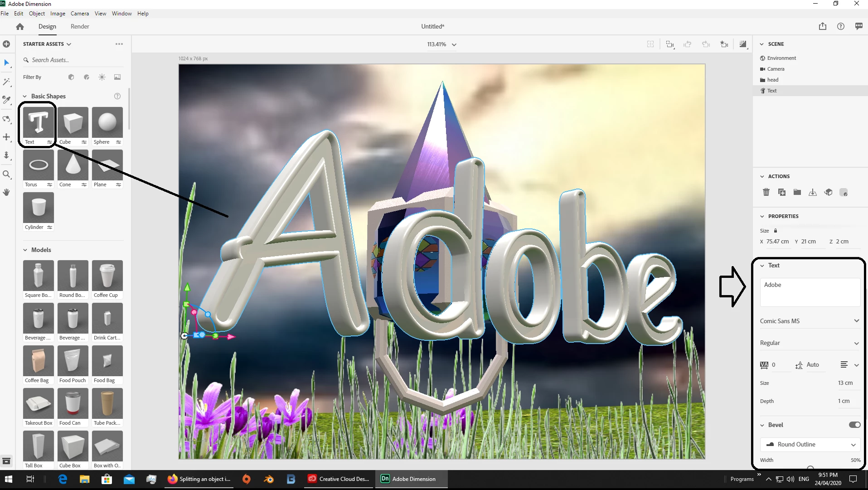Group selection with folder action icon

[x=797, y=192]
